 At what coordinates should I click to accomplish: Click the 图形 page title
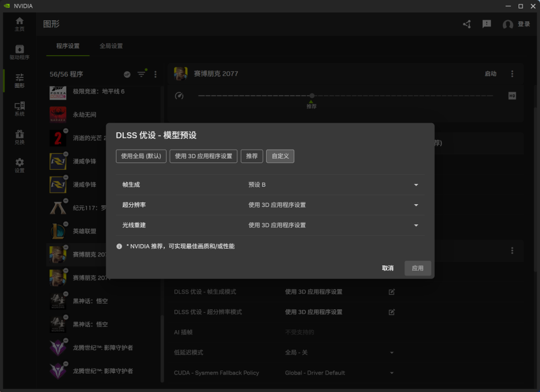click(x=51, y=24)
